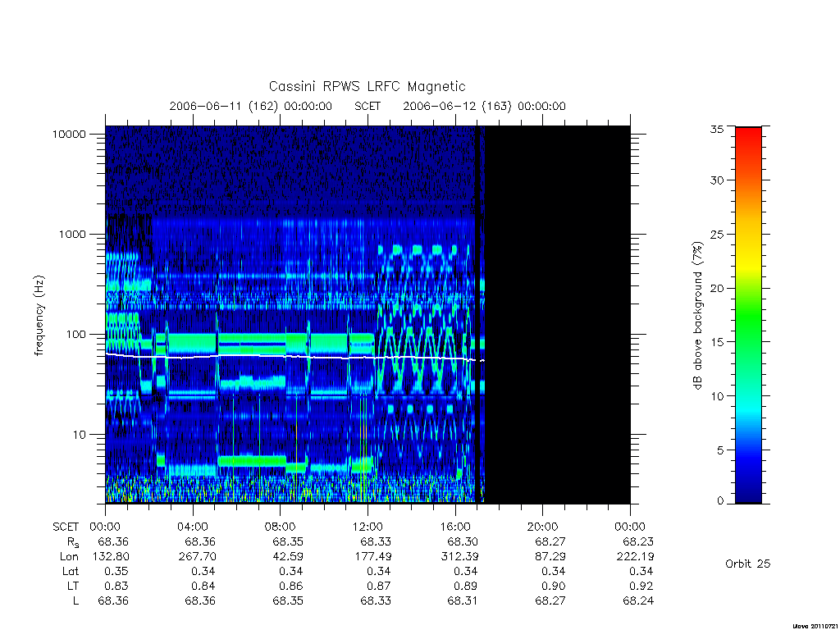Screen dimensions: 840x630
Task: Click the longitude value '87.29'
Action: click(x=550, y=557)
